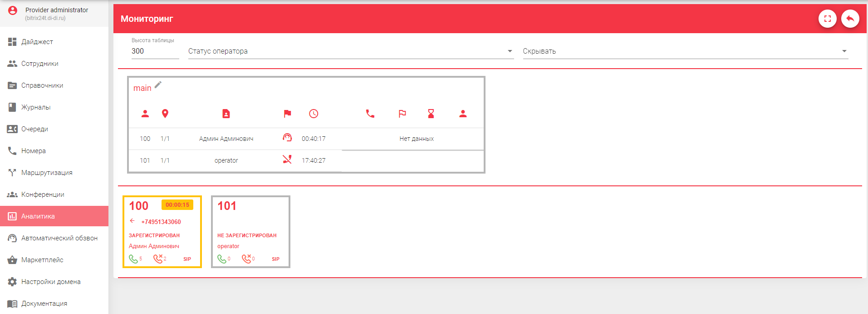Click the 101 number on the extension card
This screenshot has height=314, width=868.
click(x=227, y=206)
